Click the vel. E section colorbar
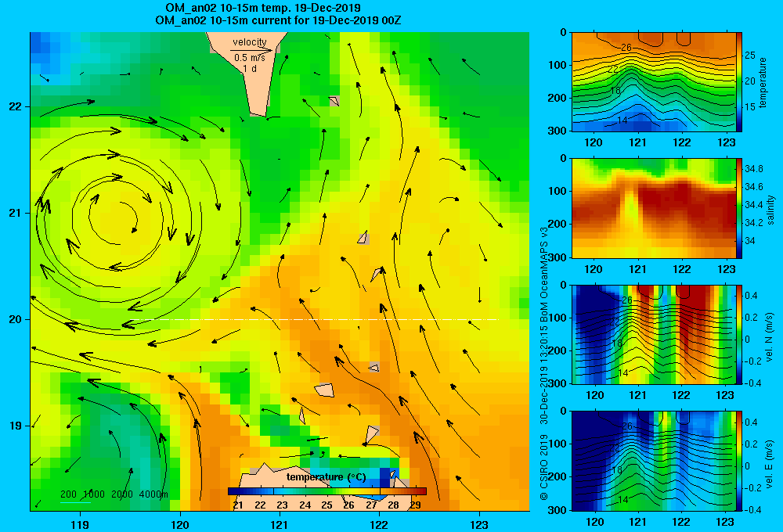Screen dimensions: 783x532 739,461
